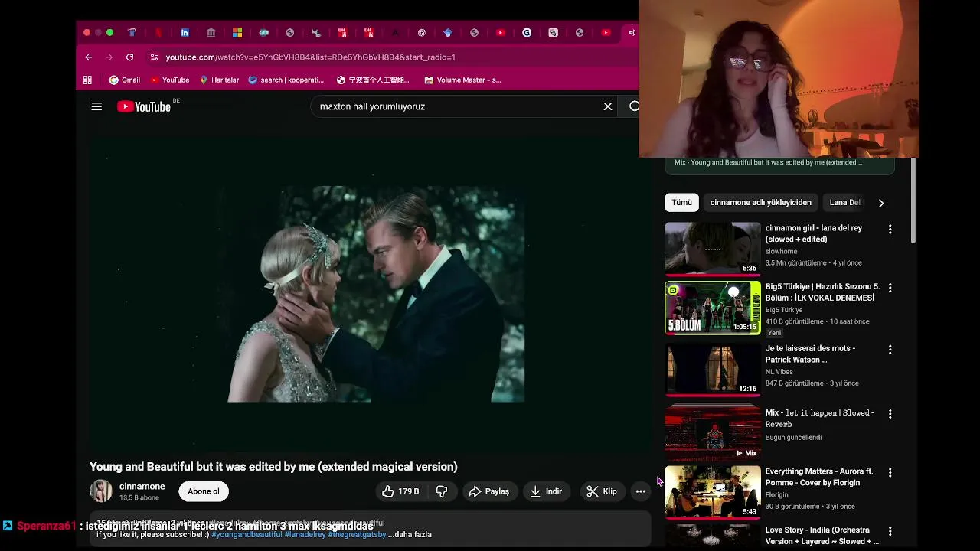Viewport: 980px width, 551px height.
Task: Open more actions menu beside Klip
Action: coord(641,491)
